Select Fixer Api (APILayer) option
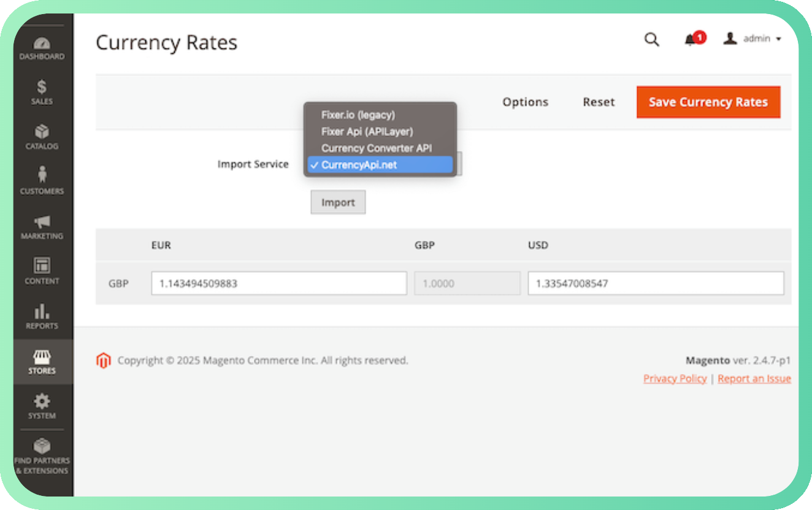This screenshot has width=812, height=510. click(x=367, y=131)
